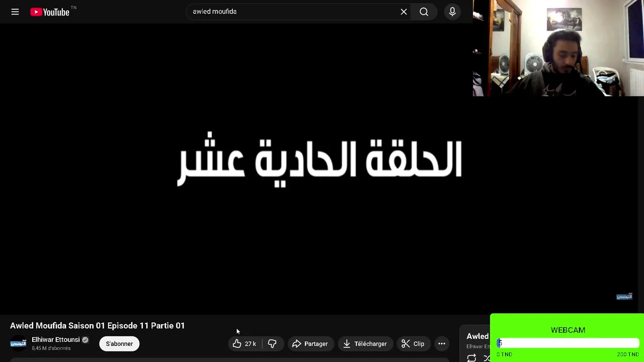The image size is (644, 362).
Task: Click the webcam overlay feed
Action: [x=558, y=48]
